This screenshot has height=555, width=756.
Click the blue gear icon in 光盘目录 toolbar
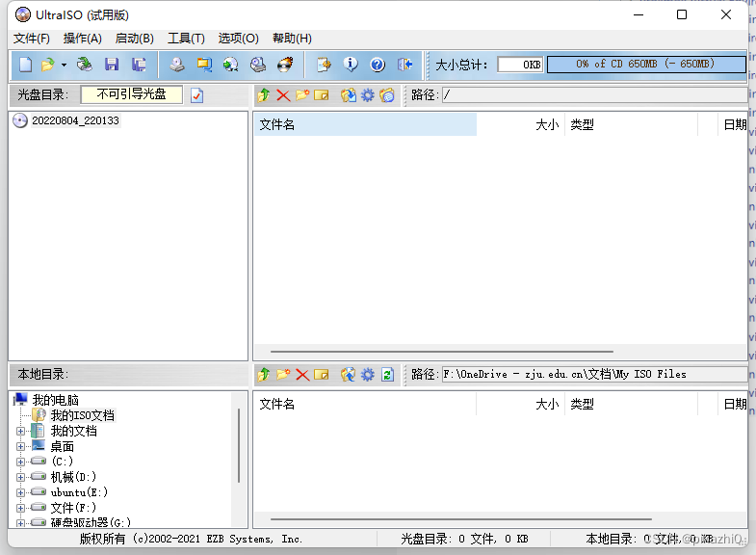[x=367, y=95]
